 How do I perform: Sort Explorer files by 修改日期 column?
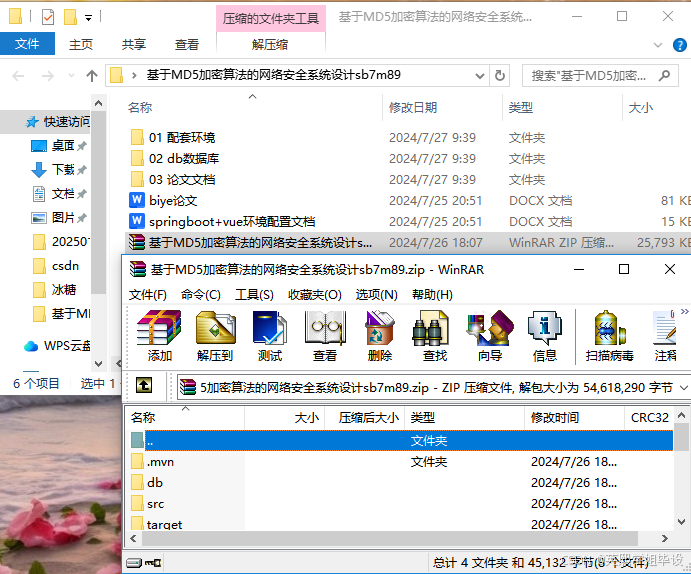pos(442,107)
